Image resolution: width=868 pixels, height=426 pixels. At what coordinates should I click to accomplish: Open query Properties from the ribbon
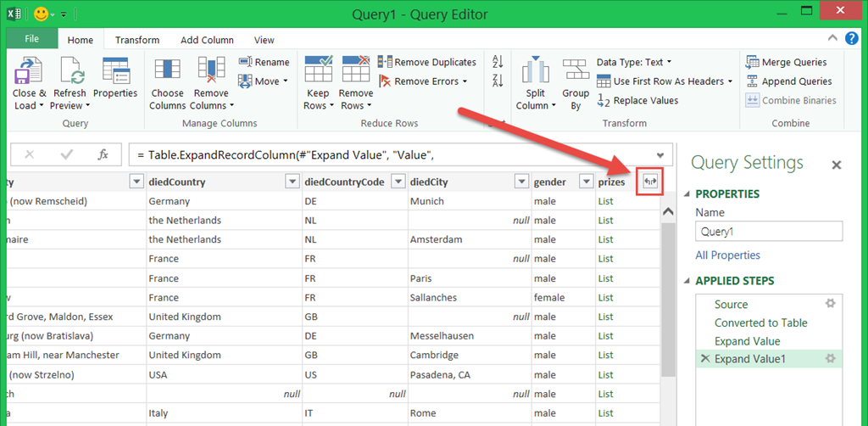tap(115, 72)
